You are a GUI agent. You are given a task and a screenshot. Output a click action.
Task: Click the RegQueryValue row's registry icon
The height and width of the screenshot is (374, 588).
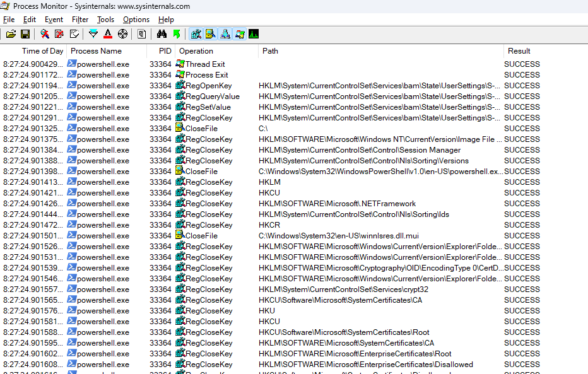(180, 96)
